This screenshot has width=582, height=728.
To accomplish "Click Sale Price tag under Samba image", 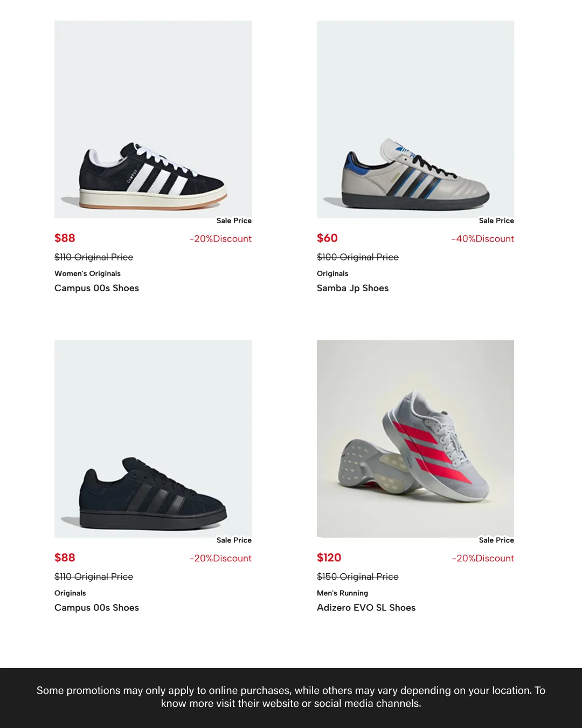I will pos(496,221).
